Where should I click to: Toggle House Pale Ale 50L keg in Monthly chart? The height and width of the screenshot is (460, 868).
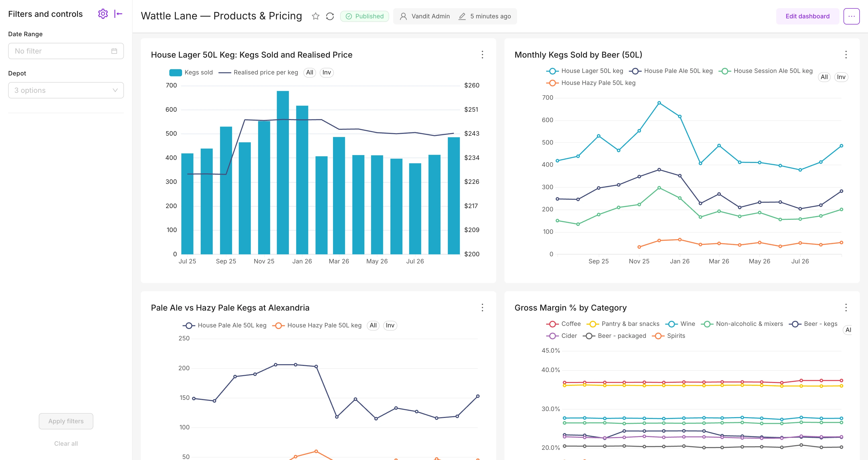(671, 71)
